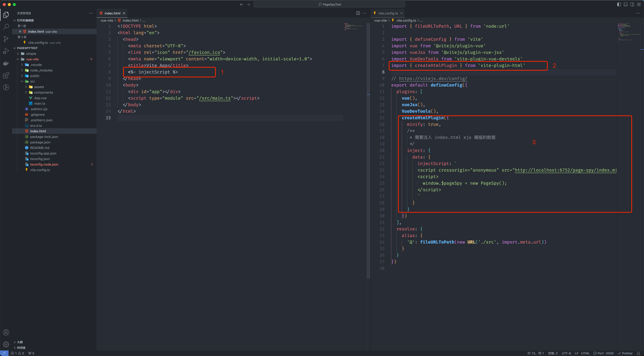Navigate back with the arrow button

[242, 5]
